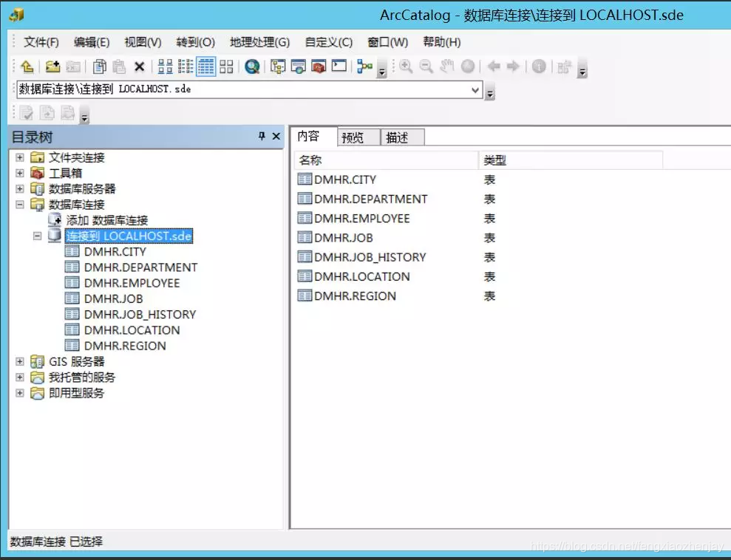The width and height of the screenshot is (731, 560).
Task: Sort by the 类型 column header
Action: (x=571, y=160)
